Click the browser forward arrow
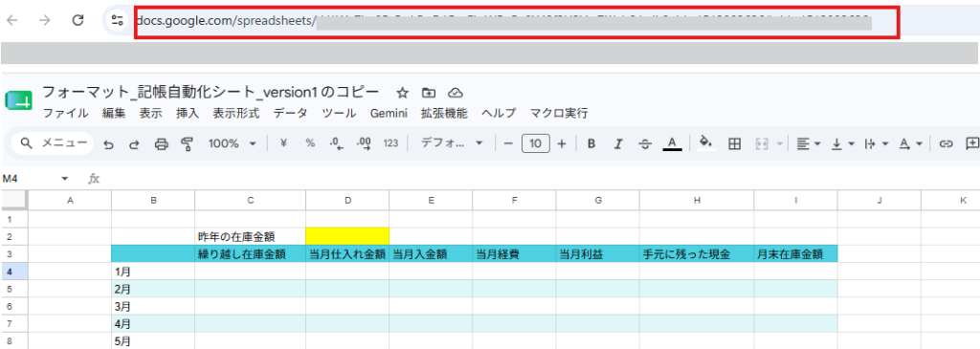 pos(44,20)
